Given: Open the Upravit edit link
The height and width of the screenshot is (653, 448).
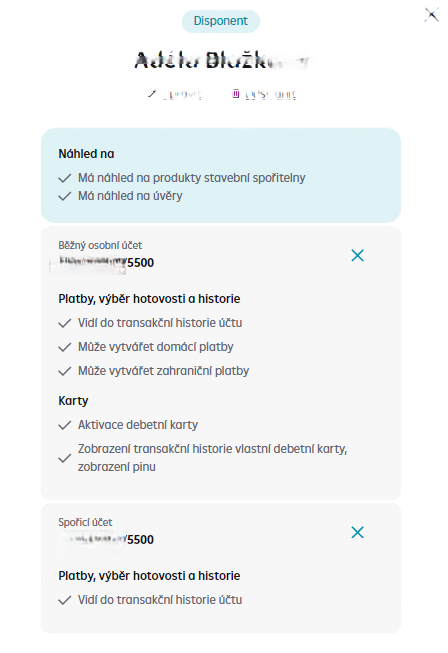Looking at the screenshot, I should coord(182,95).
